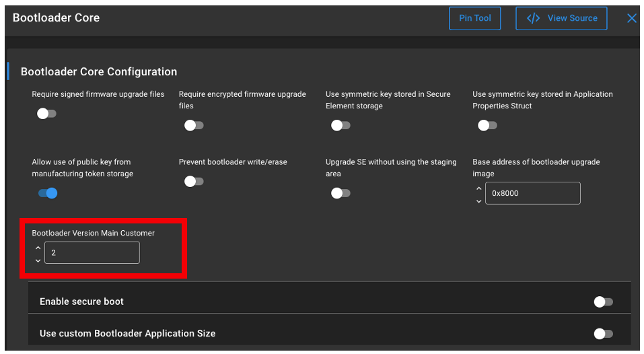Viewport: 644px width, 354px height.
Task: Click the Pin Tool button
Action: (x=474, y=18)
